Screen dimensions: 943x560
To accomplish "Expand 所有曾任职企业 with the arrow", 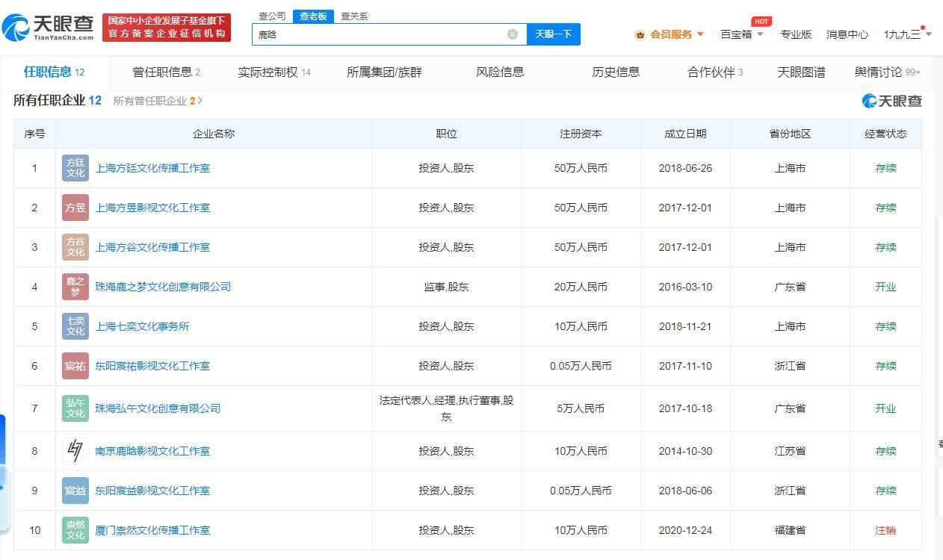I will click(200, 101).
